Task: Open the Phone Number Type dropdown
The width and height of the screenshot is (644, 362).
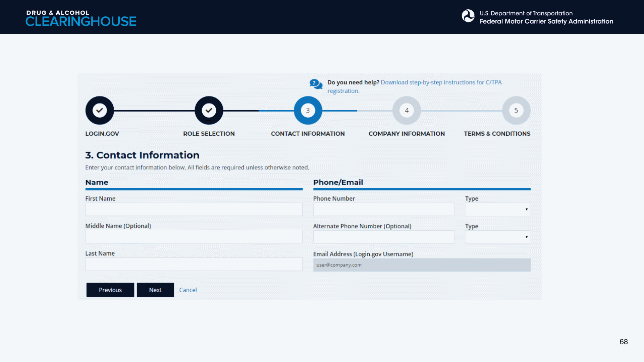Action: 497,209
